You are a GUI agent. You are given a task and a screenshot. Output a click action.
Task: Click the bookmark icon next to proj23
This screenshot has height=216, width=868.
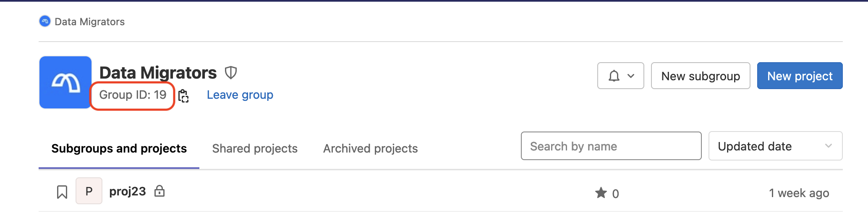click(62, 192)
